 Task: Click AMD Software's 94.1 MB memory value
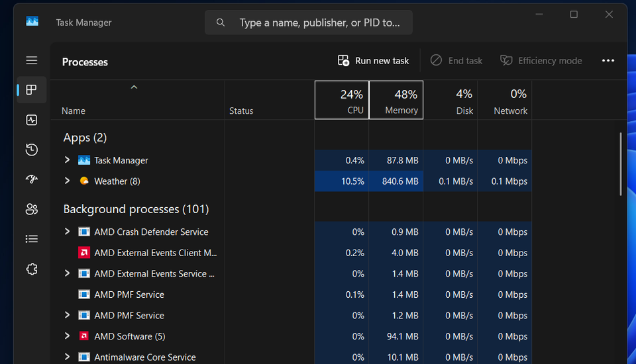[402, 336]
